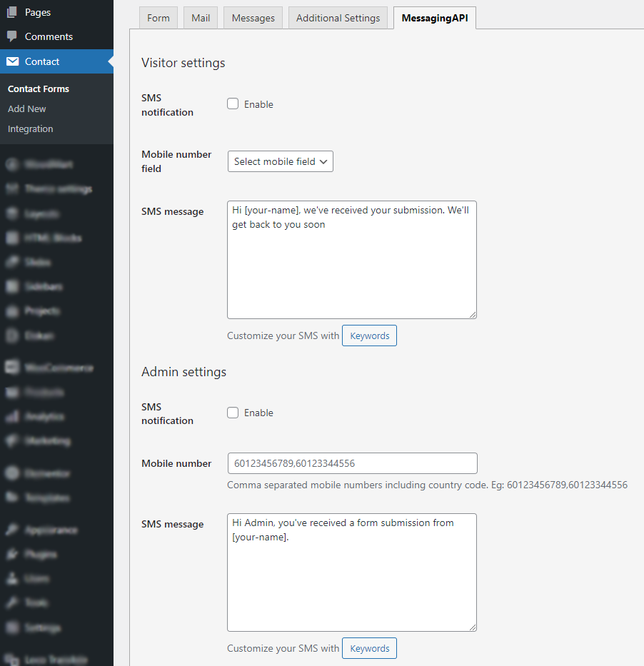Click the Comments speech bubble icon

point(12,36)
